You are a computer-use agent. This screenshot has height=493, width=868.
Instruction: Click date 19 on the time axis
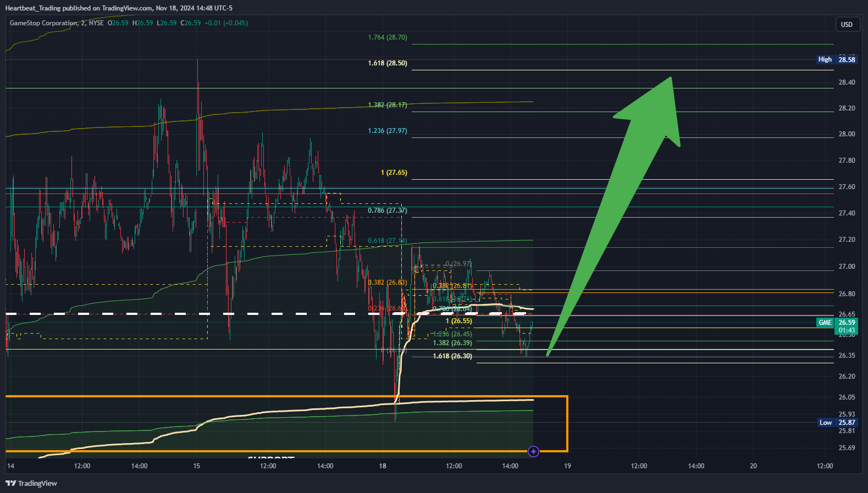tap(567, 466)
